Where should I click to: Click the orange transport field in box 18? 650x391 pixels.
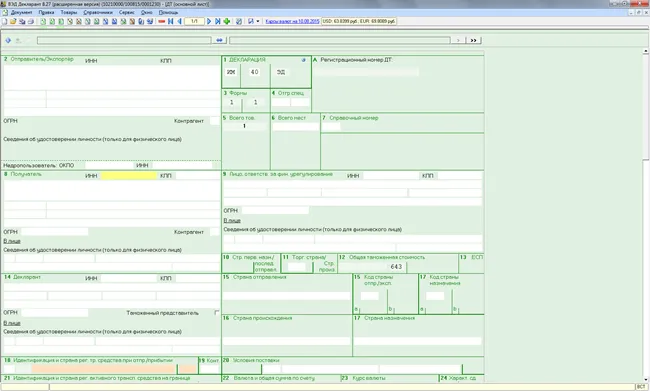[x=103, y=369]
